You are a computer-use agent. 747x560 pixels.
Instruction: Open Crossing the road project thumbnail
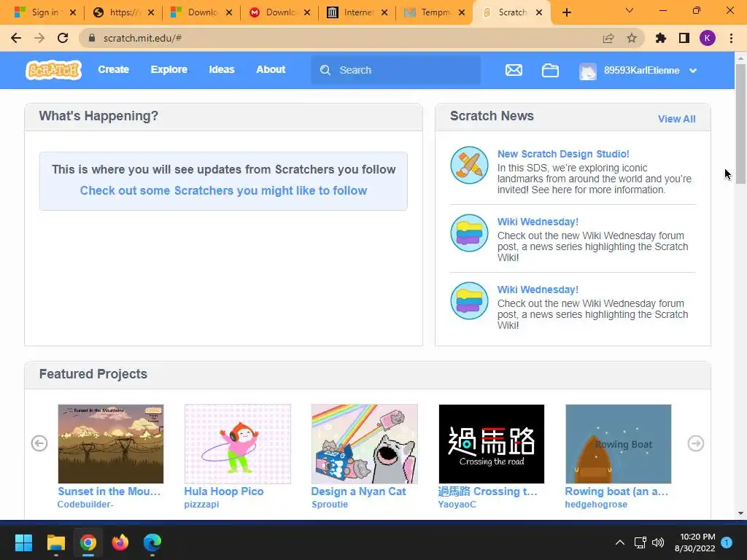[491, 444]
